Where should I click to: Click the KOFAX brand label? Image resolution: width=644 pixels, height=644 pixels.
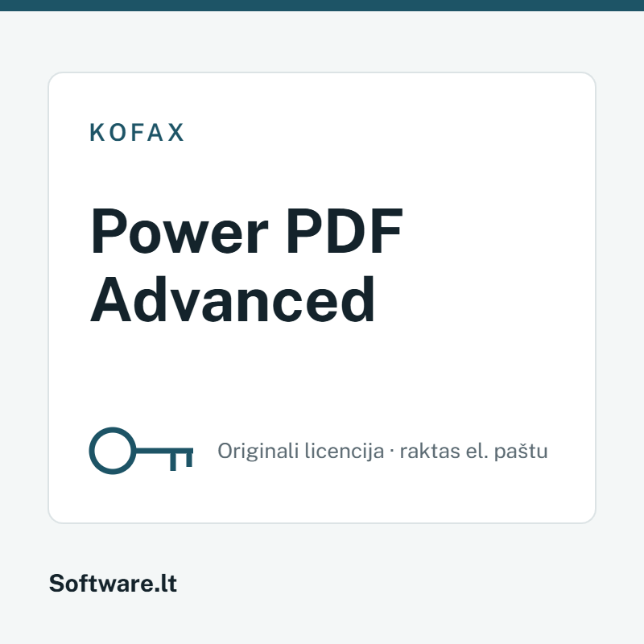coord(137,133)
